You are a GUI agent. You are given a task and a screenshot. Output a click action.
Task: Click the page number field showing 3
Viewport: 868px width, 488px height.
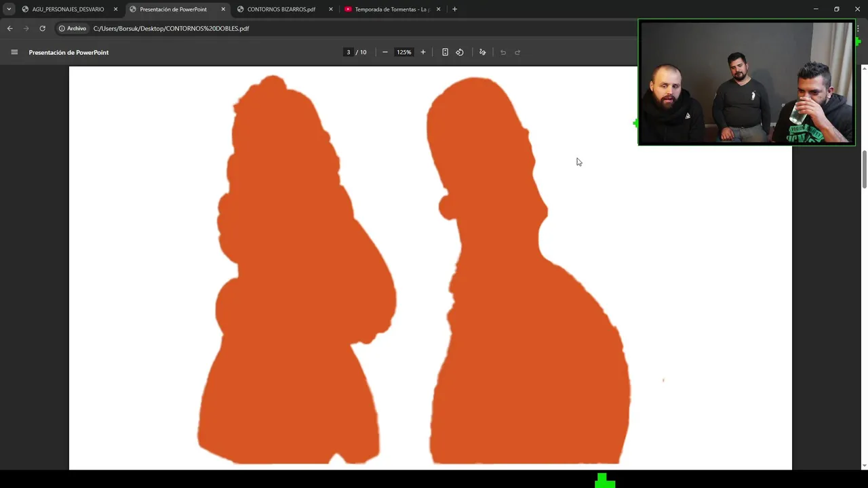(x=349, y=52)
